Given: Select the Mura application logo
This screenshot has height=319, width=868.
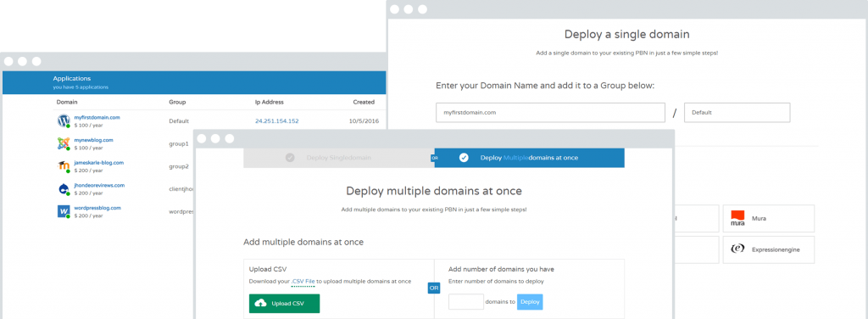Looking at the screenshot, I should [737, 218].
